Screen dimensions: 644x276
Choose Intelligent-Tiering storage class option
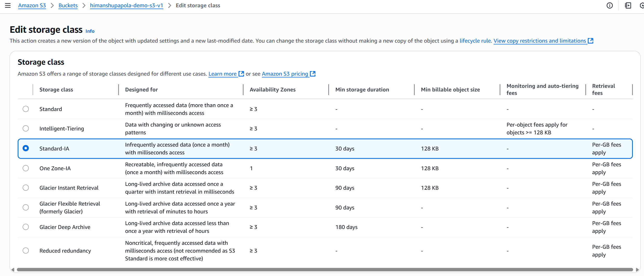(26, 128)
